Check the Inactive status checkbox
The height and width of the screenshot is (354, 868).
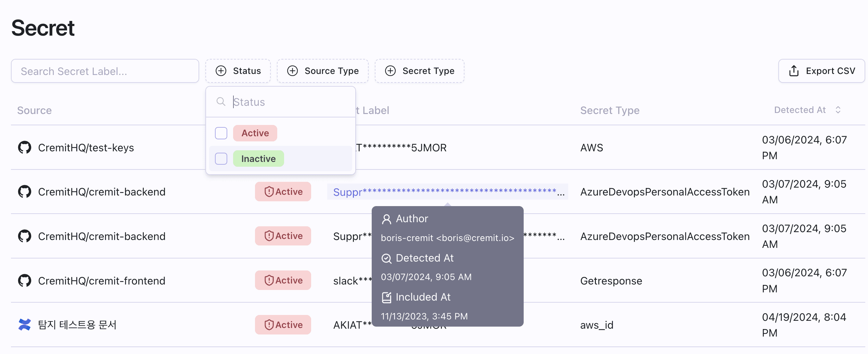tap(221, 159)
